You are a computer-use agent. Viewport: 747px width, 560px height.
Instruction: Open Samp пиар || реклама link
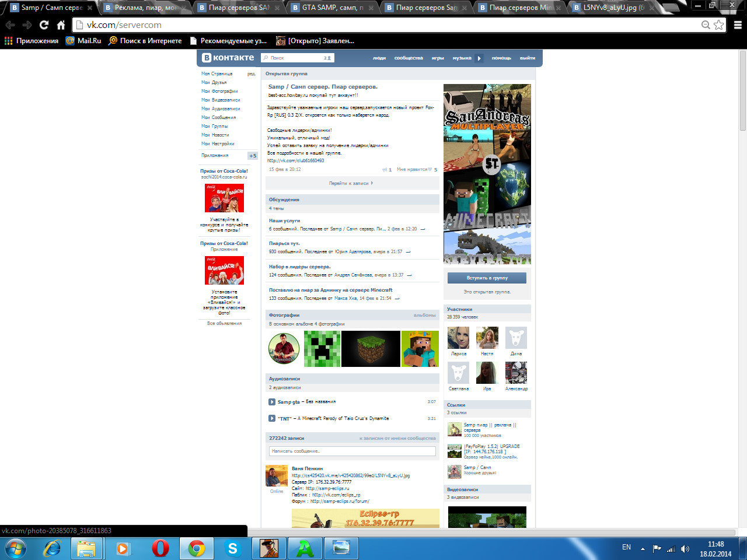tap(490, 428)
